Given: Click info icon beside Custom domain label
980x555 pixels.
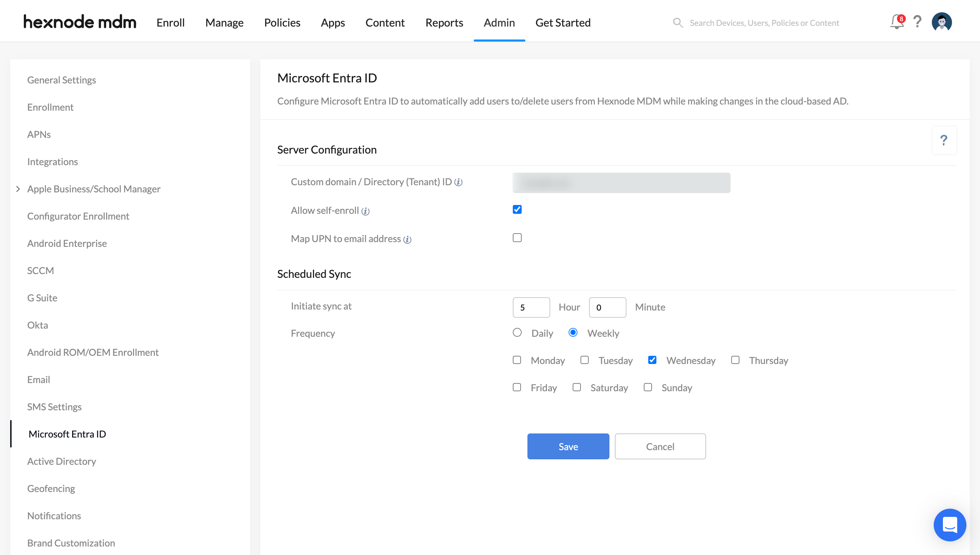Looking at the screenshot, I should pyautogui.click(x=458, y=182).
